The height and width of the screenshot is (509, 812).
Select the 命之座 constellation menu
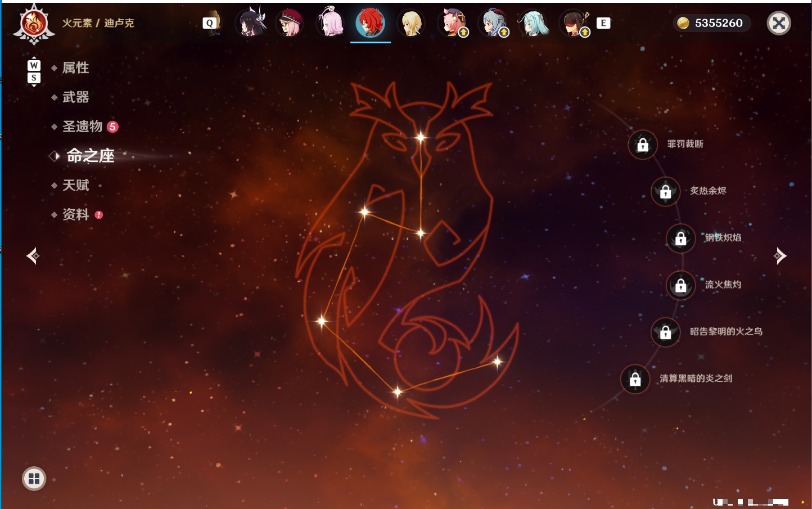coord(90,156)
